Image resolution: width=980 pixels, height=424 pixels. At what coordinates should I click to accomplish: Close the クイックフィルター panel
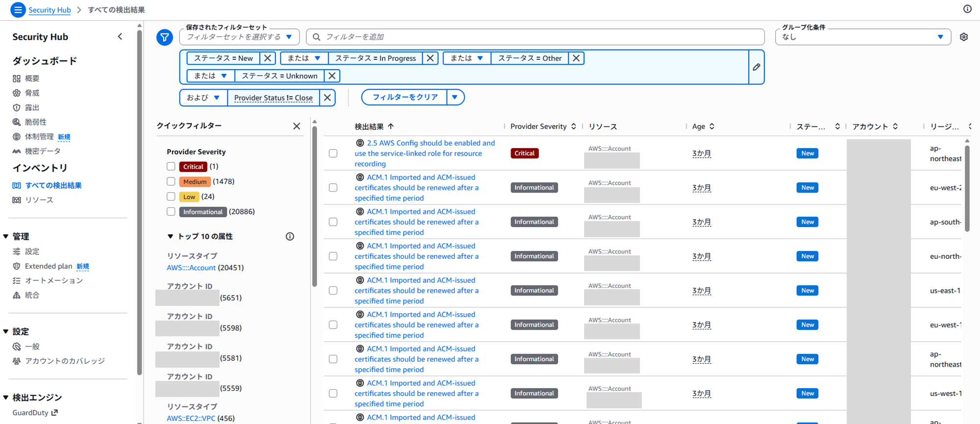click(296, 126)
